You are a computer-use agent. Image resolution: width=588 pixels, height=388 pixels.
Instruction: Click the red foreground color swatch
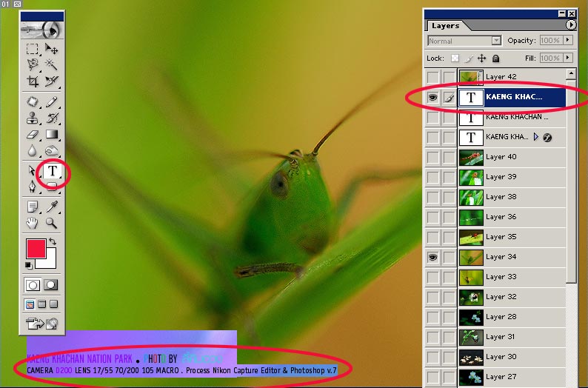pyautogui.click(x=36, y=249)
